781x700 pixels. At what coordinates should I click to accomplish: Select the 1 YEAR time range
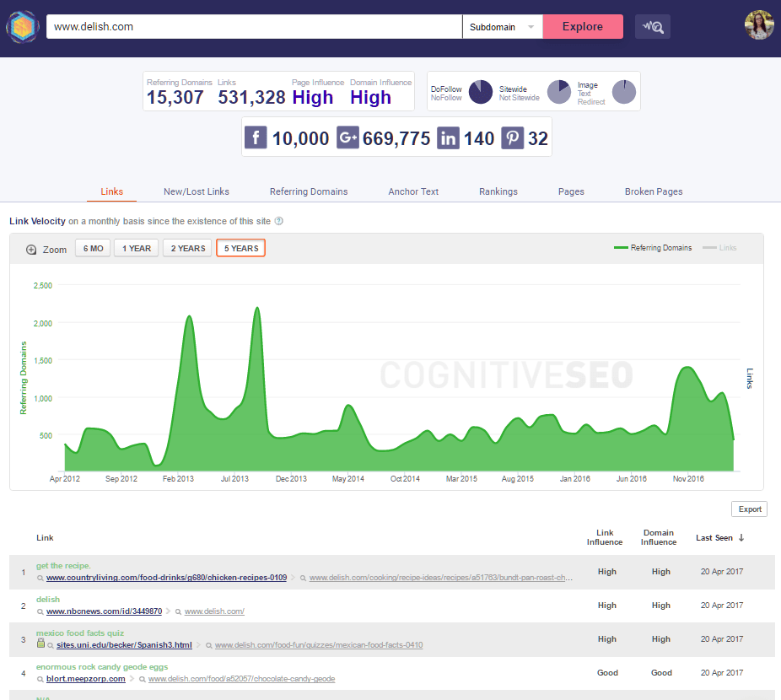click(x=135, y=248)
